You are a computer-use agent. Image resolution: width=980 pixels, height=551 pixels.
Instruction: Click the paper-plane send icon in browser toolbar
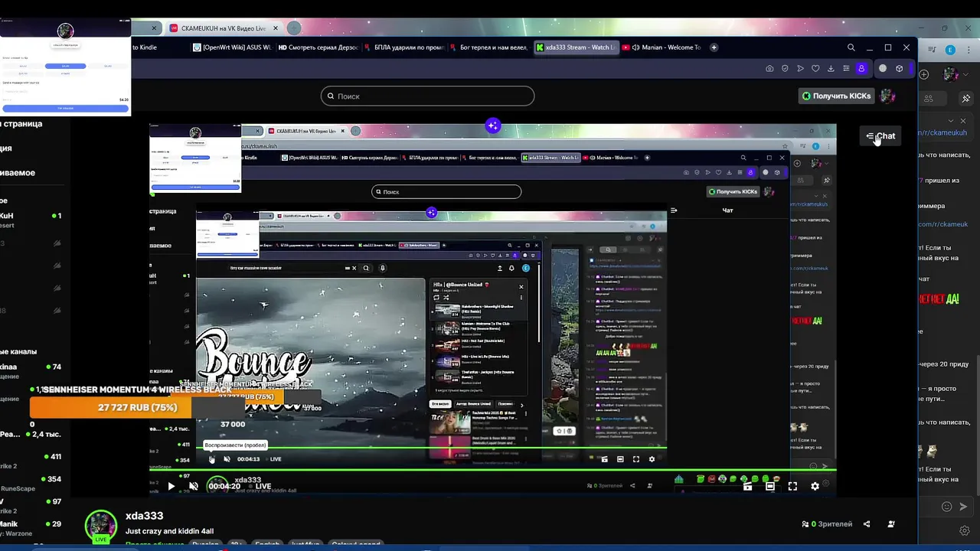pyautogui.click(x=800, y=68)
